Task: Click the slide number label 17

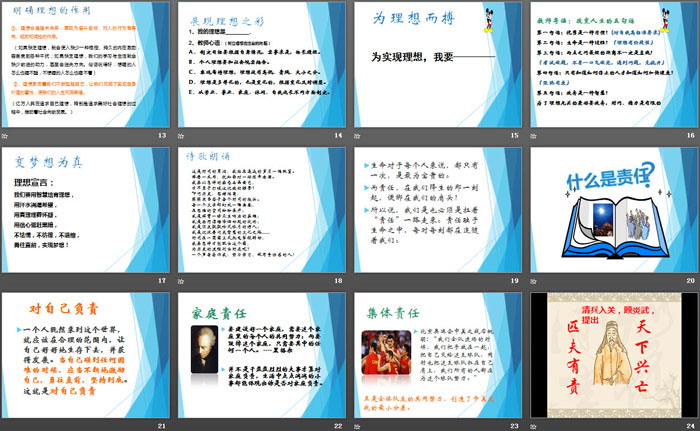Action: coord(162,280)
